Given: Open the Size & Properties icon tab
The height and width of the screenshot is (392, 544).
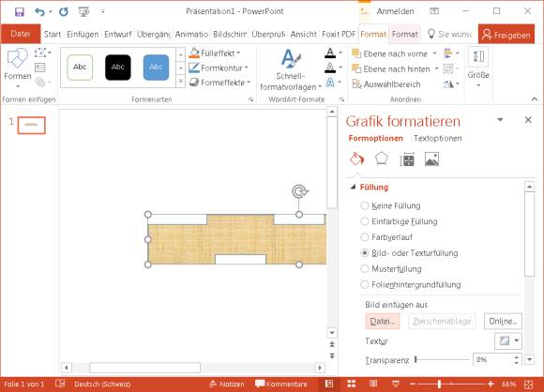Looking at the screenshot, I should point(407,159).
